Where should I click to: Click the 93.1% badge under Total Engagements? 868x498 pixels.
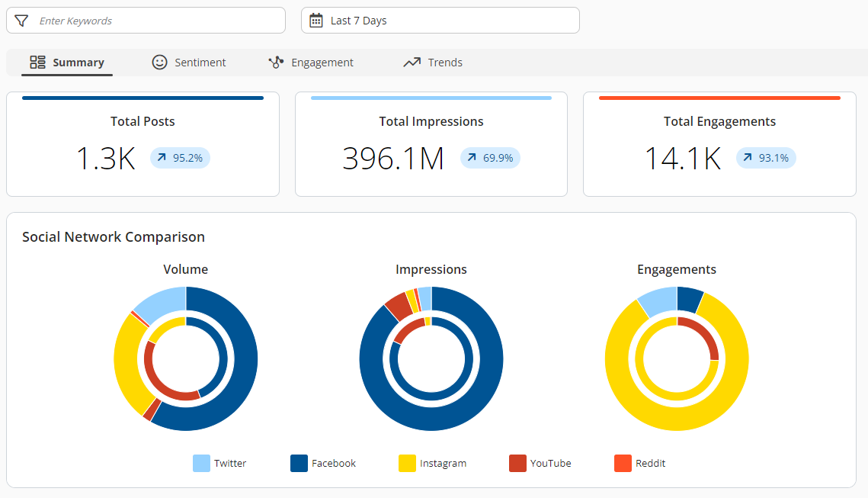pyautogui.click(x=766, y=158)
